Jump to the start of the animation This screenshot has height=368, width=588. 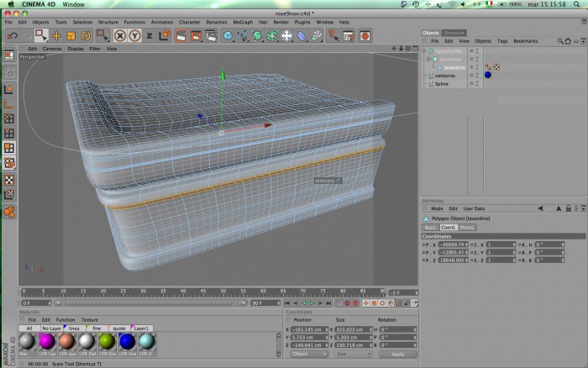[x=287, y=303]
